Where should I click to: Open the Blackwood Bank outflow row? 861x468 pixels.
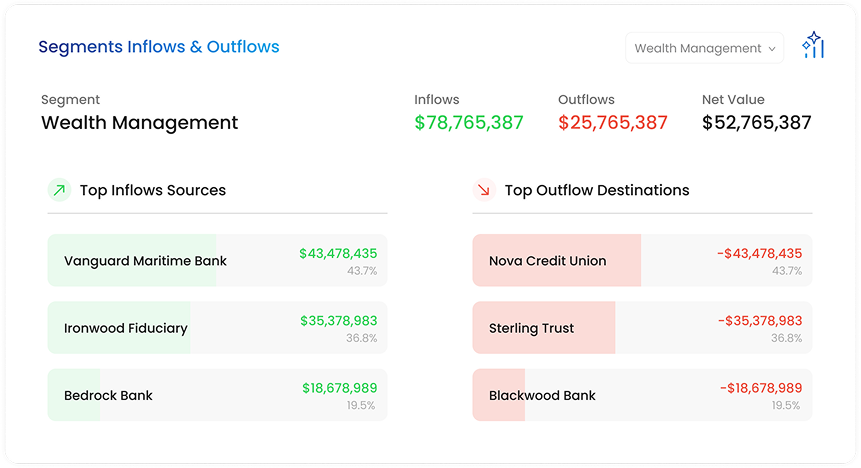click(x=642, y=395)
